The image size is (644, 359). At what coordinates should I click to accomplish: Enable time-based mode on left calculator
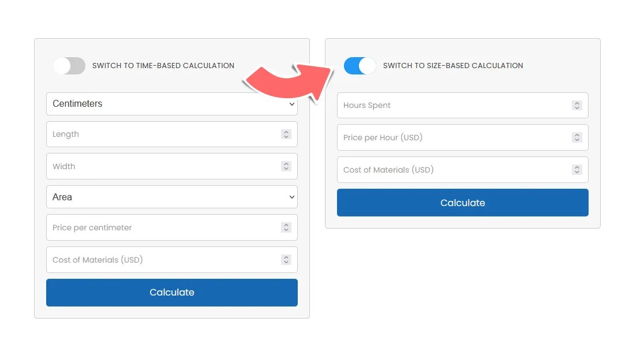69,66
